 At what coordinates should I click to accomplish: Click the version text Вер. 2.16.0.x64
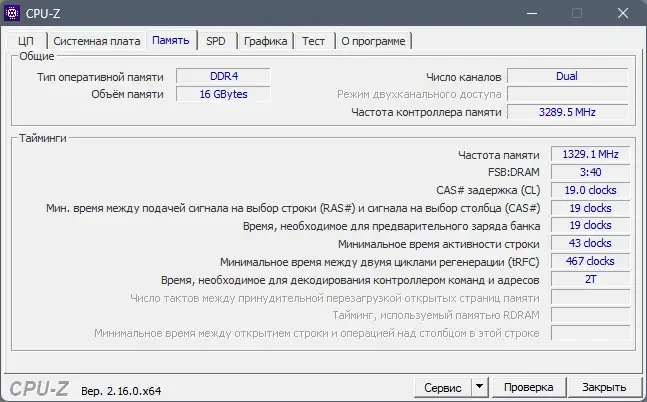tap(121, 391)
